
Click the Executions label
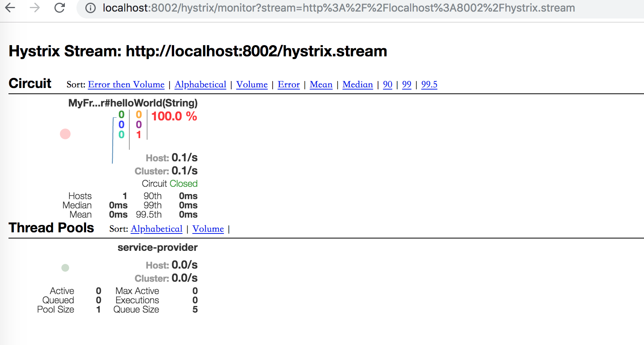click(137, 300)
